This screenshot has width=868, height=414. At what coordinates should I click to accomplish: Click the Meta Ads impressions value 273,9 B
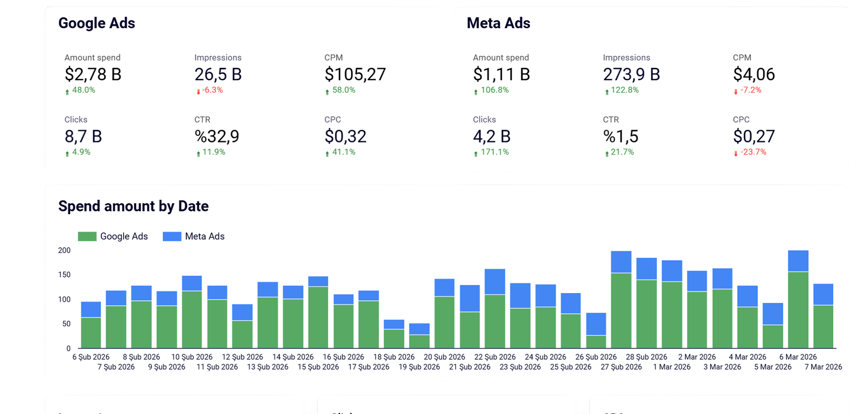click(x=631, y=74)
